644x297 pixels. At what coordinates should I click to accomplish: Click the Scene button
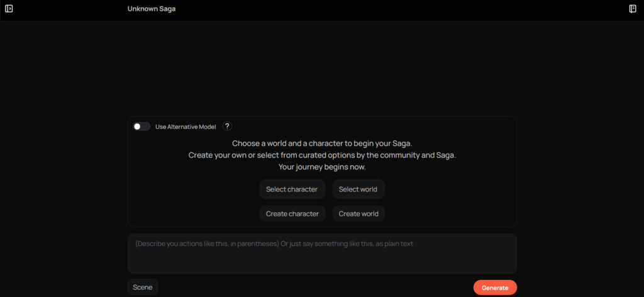tap(143, 287)
